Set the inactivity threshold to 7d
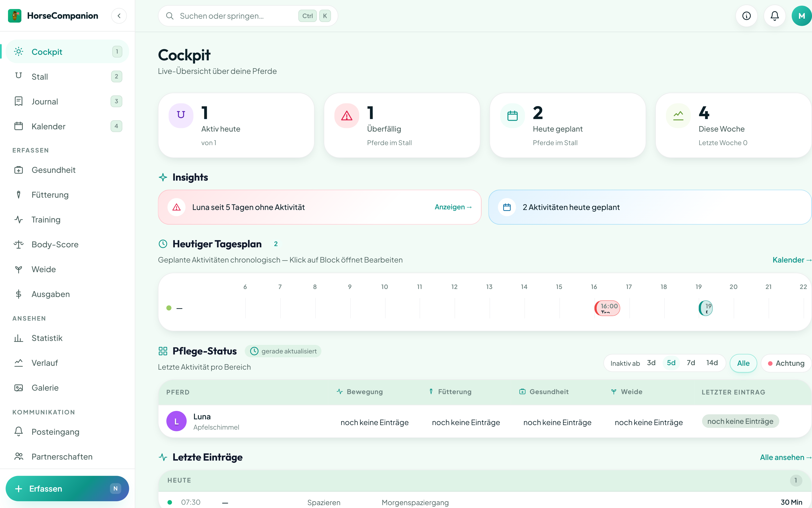 pos(691,363)
